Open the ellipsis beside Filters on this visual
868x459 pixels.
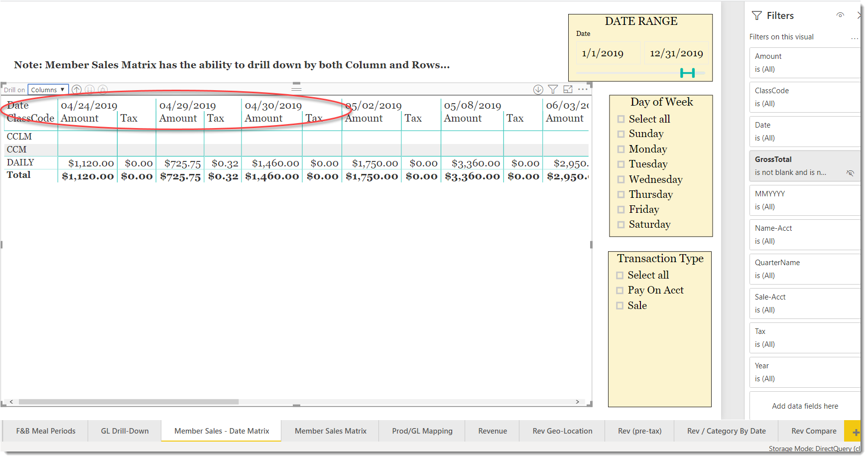pos(855,37)
